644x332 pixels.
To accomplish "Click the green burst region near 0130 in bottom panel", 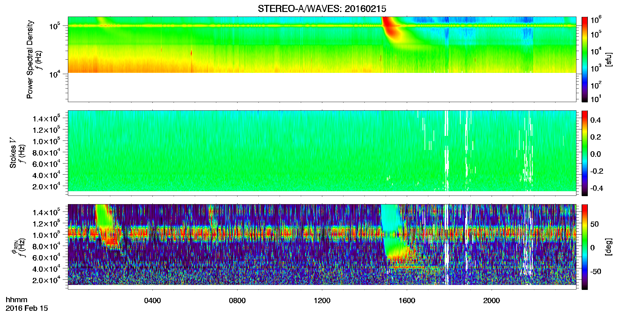I will [x=104, y=215].
